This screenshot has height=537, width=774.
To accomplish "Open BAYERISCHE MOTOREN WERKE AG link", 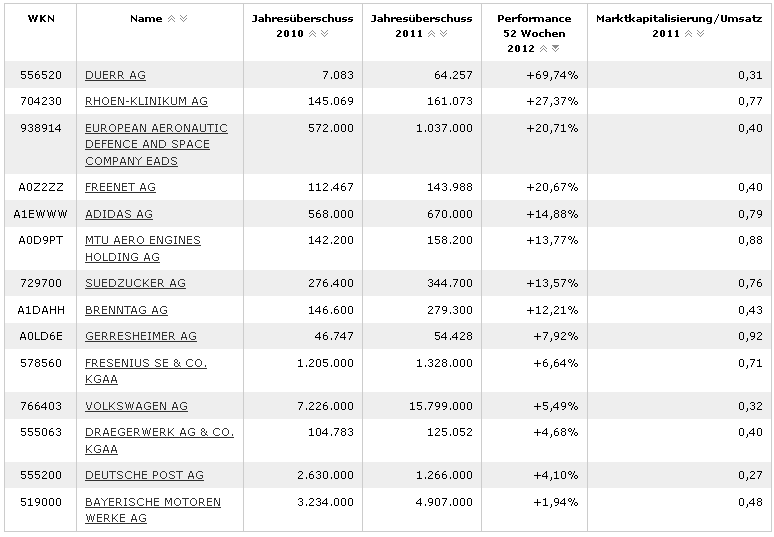I will (x=152, y=509).
